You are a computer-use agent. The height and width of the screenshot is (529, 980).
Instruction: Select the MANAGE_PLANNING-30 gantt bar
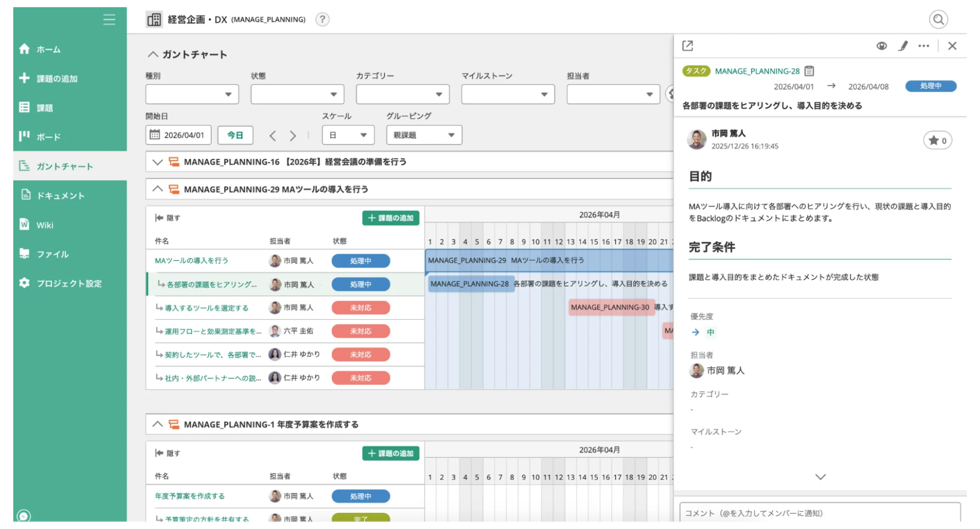pyautogui.click(x=611, y=307)
